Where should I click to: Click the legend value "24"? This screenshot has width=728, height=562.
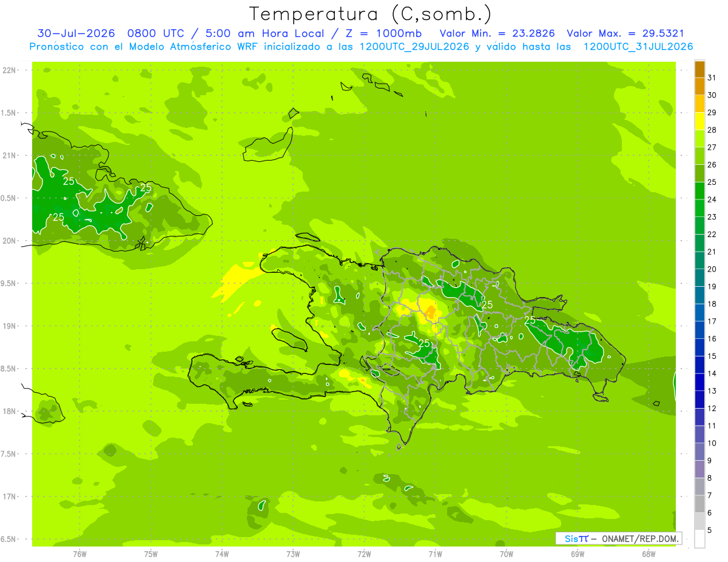(x=712, y=199)
